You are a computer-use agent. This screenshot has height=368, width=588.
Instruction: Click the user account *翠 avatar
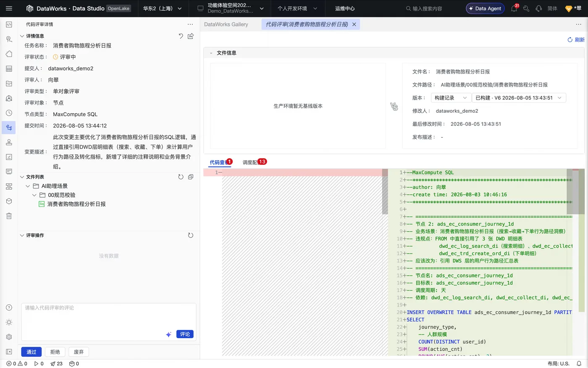click(573, 8)
